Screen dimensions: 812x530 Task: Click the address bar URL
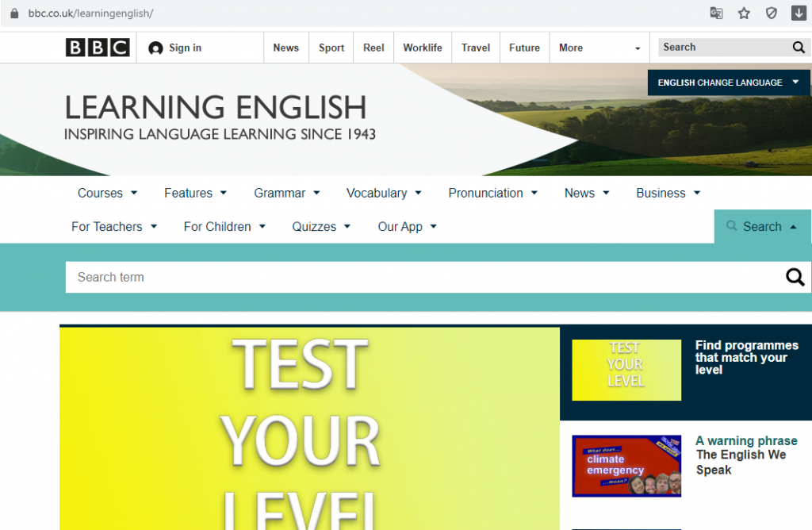pos(90,13)
